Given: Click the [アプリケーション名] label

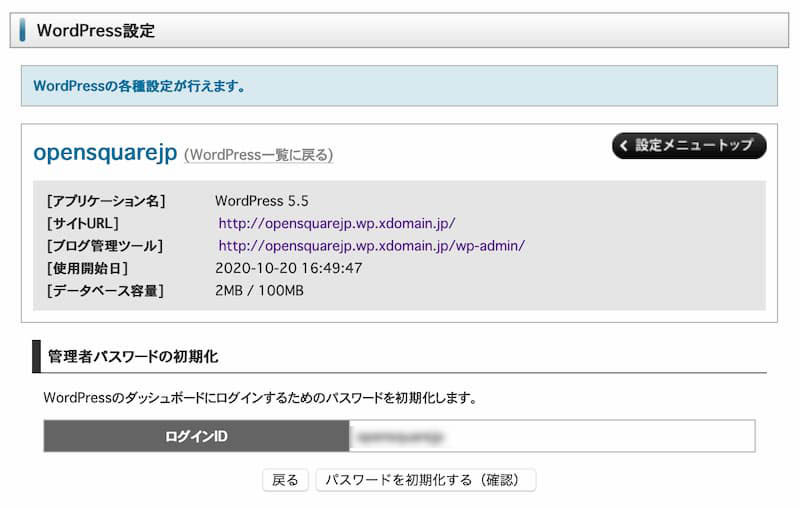Looking at the screenshot, I should pyautogui.click(x=106, y=201).
